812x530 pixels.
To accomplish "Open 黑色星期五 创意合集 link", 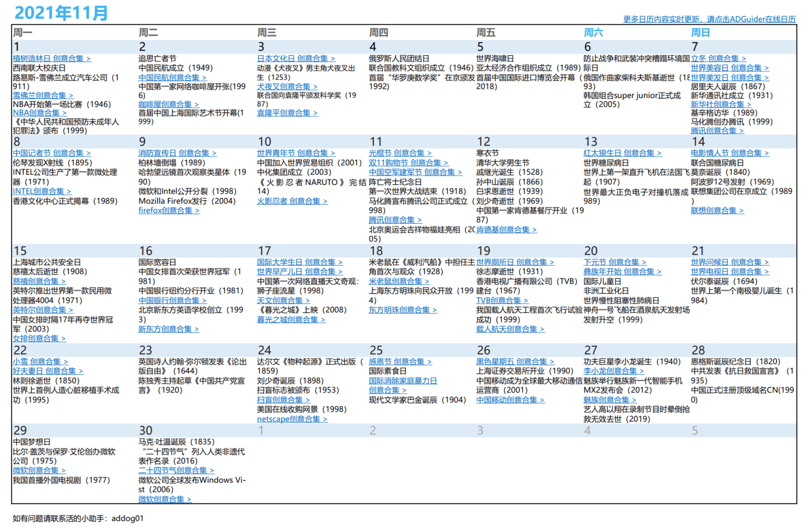I will 515,362.
